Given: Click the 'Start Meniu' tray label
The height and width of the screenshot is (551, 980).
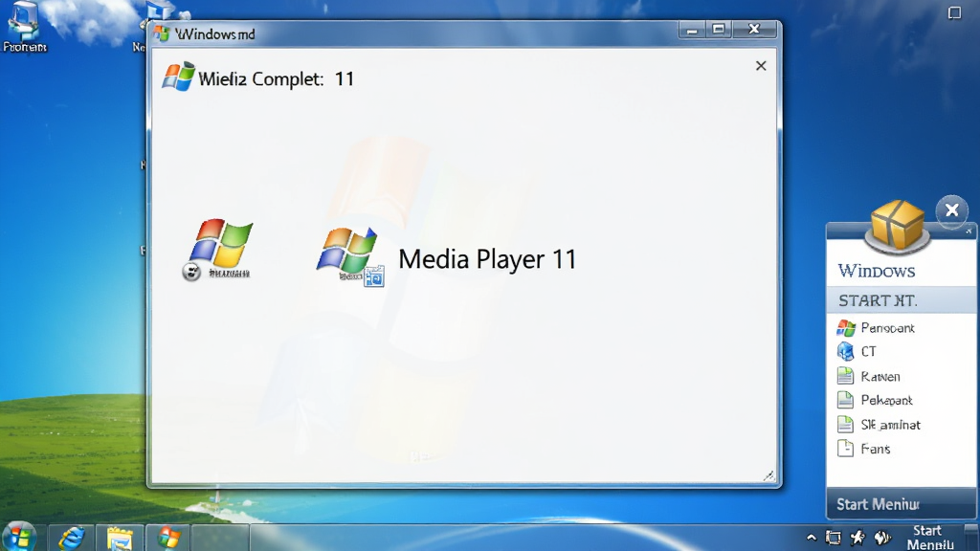Looking at the screenshot, I should [930, 538].
